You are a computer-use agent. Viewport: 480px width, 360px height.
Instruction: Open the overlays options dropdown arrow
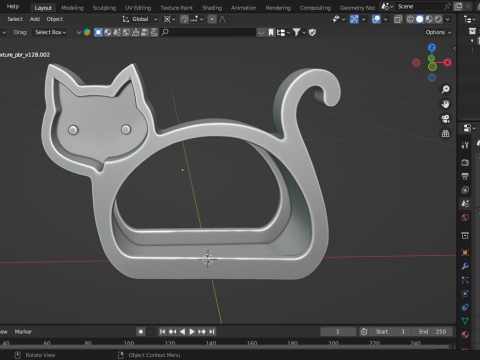tap(385, 19)
